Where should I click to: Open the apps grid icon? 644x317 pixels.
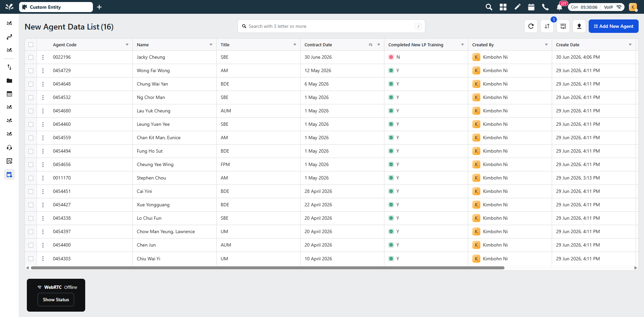[503, 7]
